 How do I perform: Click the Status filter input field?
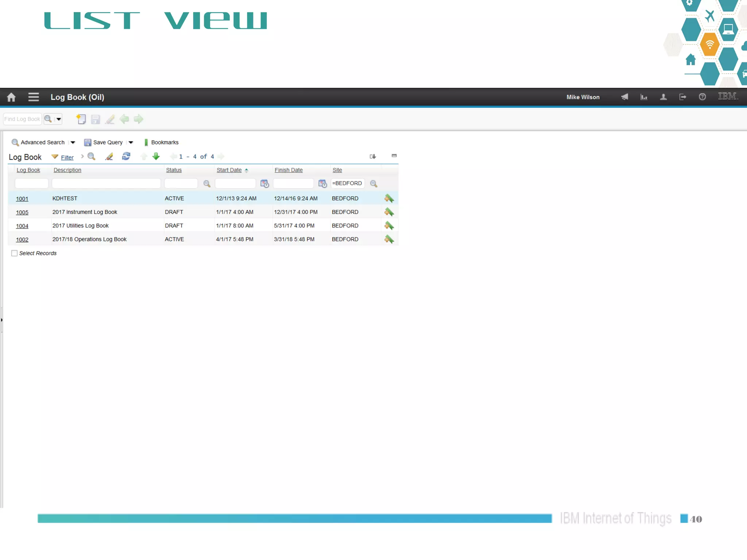[181, 183]
